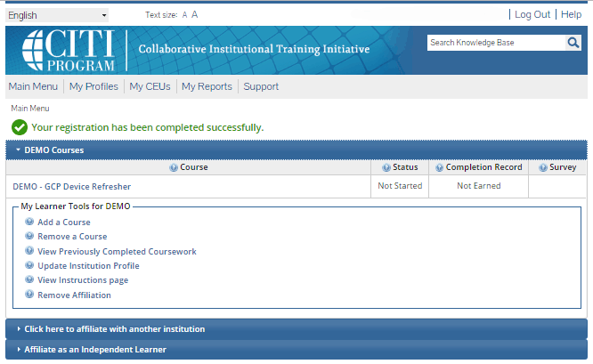Click the Help link at top right
This screenshot has height=364, width=593.
click(571, 14)
